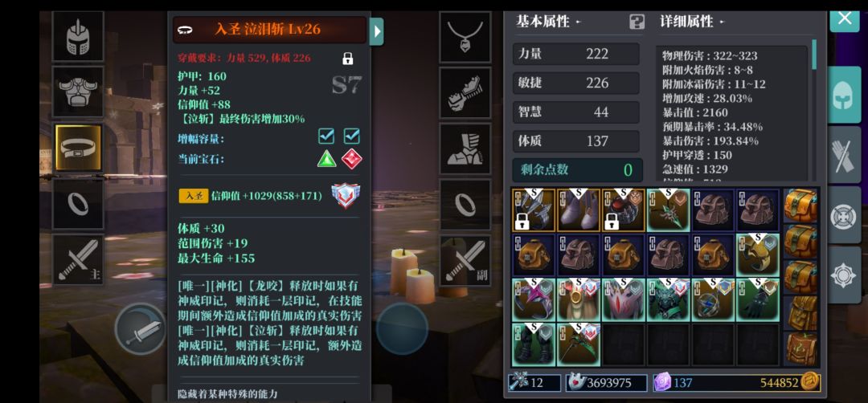Toggle the second 增幅容量 checkbox
This screenshot has height=403, width=868.
tap(351, 136)
